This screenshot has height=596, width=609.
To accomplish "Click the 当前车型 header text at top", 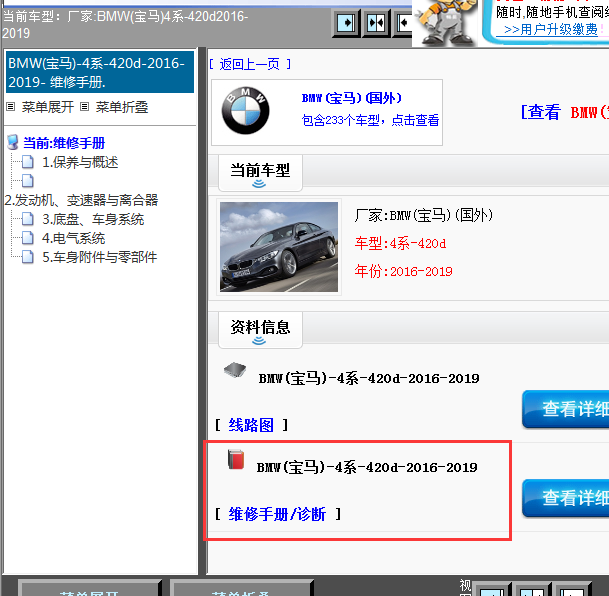I will coord(125,24).
